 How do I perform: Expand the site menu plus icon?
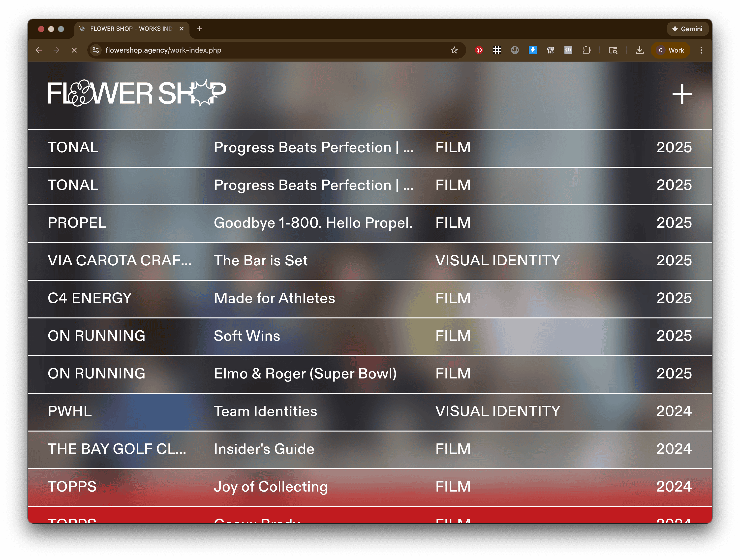pyautogui.click(x=682, y=94)
